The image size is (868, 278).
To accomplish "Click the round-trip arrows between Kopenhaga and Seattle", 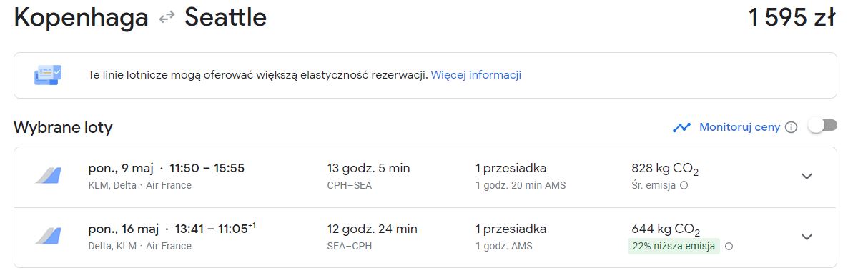I will click(x=167, y=19).
